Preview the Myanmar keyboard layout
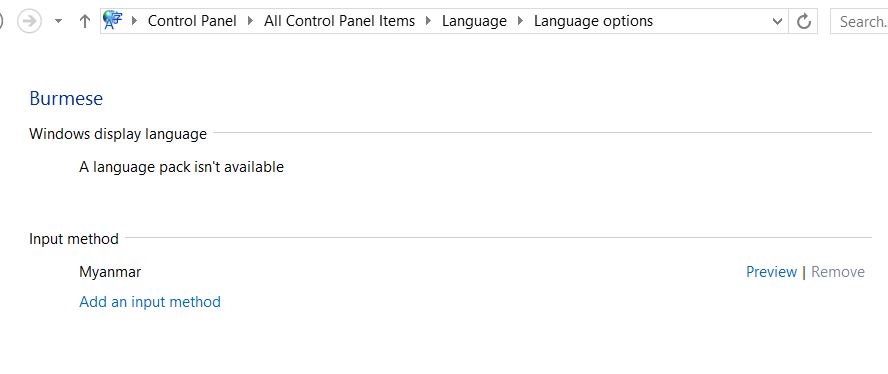Viewport: 888px width, 374px height. coord(771,272)
